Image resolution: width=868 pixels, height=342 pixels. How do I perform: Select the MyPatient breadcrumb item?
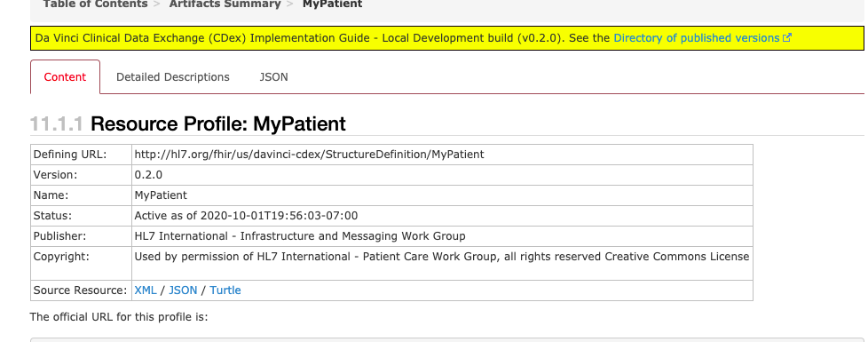332,4
